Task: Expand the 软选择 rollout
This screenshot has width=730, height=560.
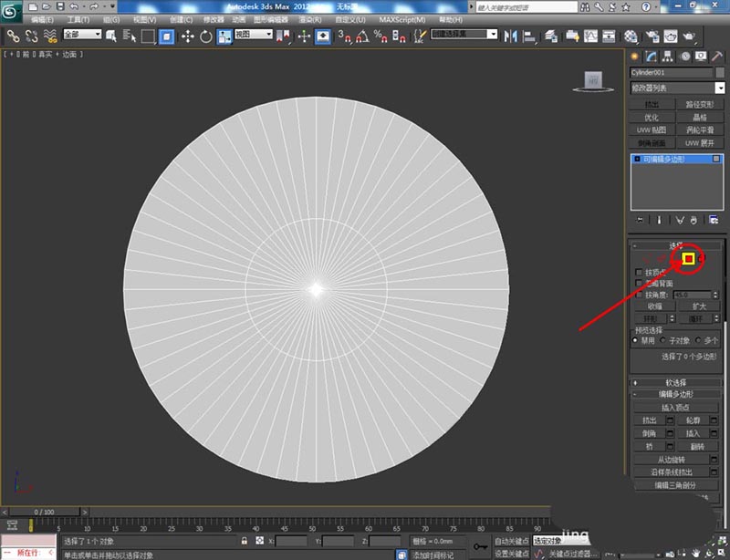Action: click(676, 382)
